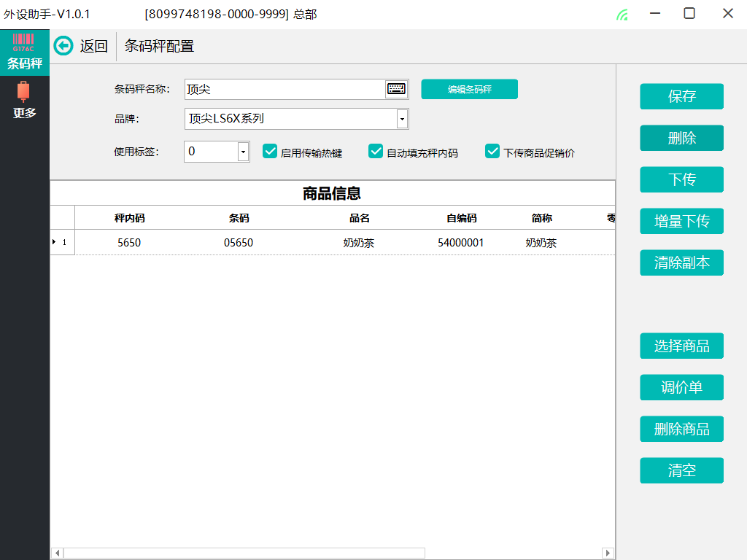Click the 秤内码 column header
The image size is (747, 560).
click(129, 218)
